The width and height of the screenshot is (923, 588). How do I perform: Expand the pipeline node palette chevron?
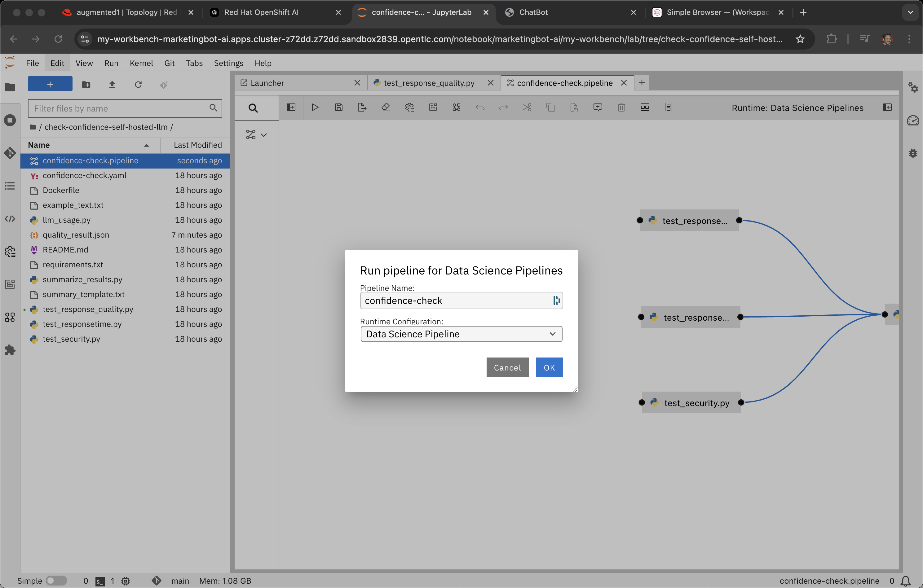coord(264,135)
